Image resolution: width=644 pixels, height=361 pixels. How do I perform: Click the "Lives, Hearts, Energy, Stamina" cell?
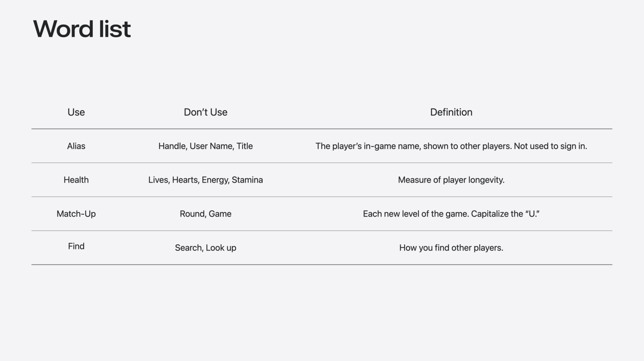[x=206, y=180]
